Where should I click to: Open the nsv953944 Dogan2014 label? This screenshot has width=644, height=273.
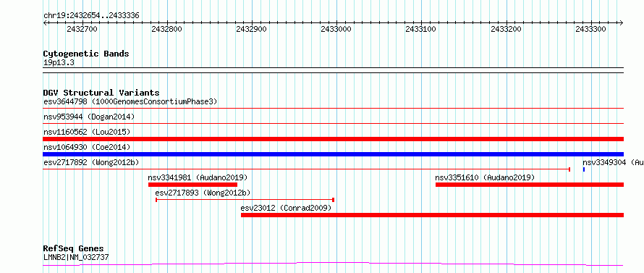pos(89,117)
